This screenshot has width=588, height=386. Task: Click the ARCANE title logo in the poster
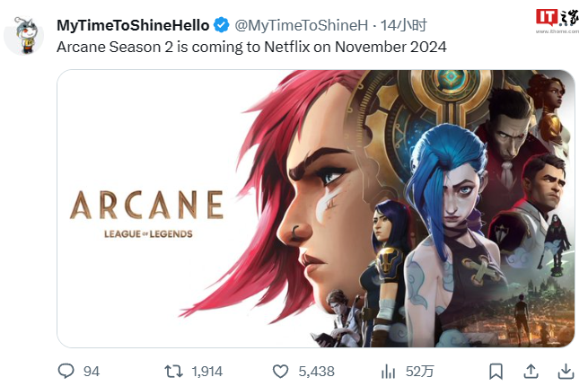tap(146, 206)
